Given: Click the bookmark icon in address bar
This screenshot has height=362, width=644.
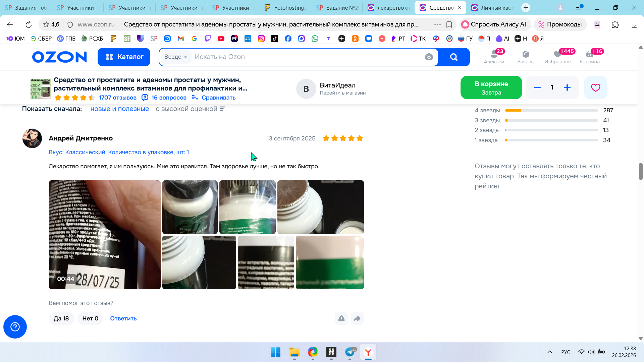Looking at the screenshot, I should (449, 24).
